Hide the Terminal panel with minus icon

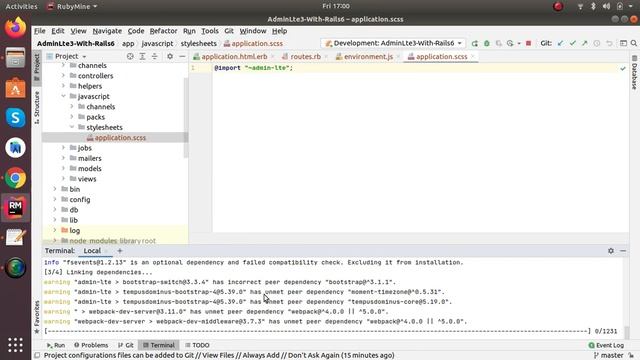point(623,251)
